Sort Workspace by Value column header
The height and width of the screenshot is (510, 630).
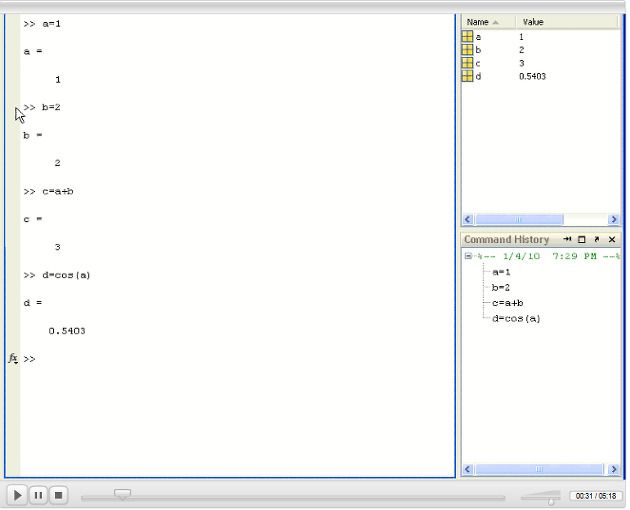pyautogui.click(x=567, y=22)
